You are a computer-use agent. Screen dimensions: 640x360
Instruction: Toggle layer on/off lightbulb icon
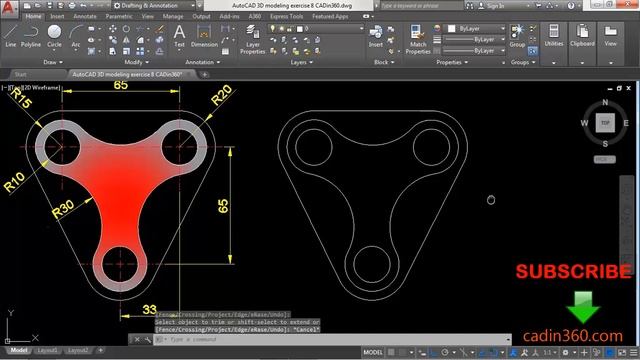(x=273, y=29)
